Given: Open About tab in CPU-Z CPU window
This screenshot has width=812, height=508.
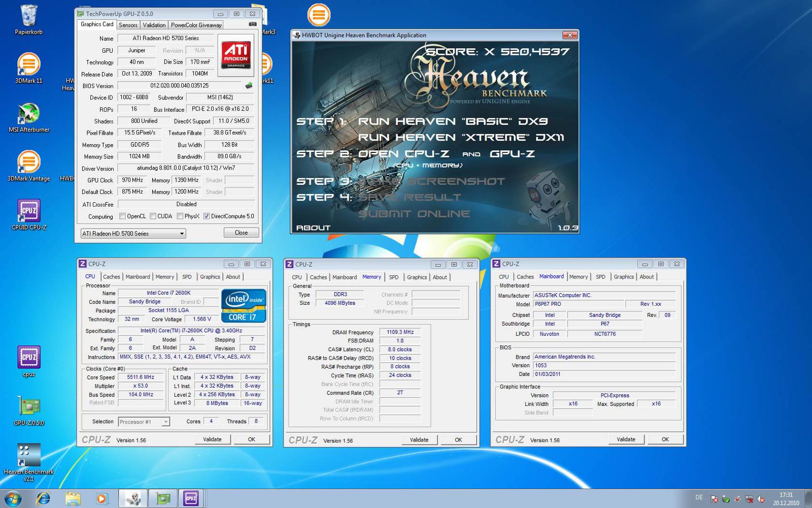Looking at the screenshot, I should [233, 277].
